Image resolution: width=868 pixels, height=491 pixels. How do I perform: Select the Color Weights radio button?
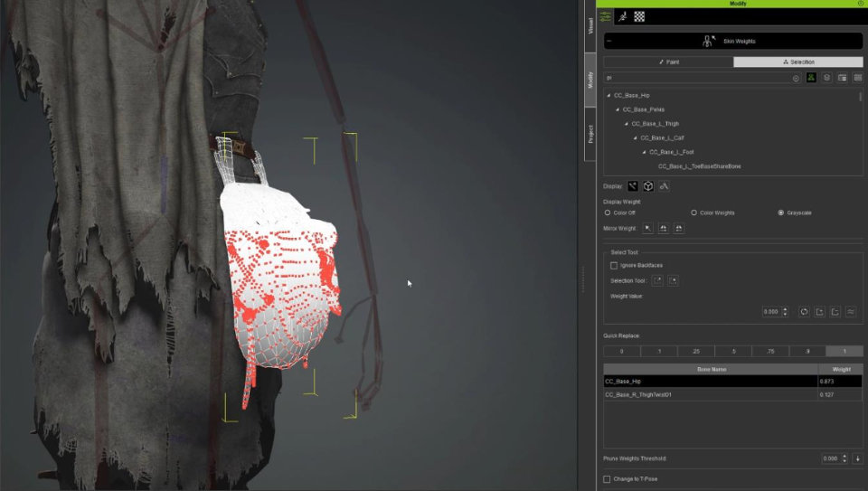click(693, 212)
